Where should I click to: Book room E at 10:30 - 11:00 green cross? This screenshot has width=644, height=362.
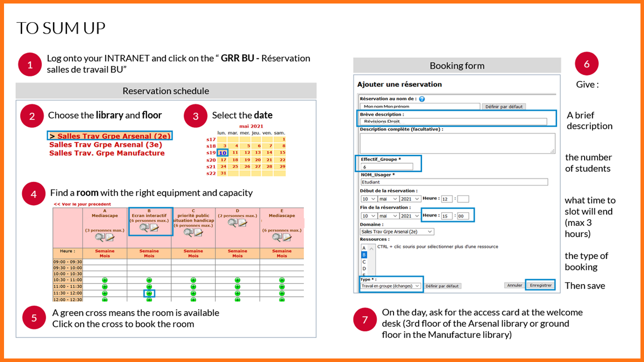(x=282, y=280)
